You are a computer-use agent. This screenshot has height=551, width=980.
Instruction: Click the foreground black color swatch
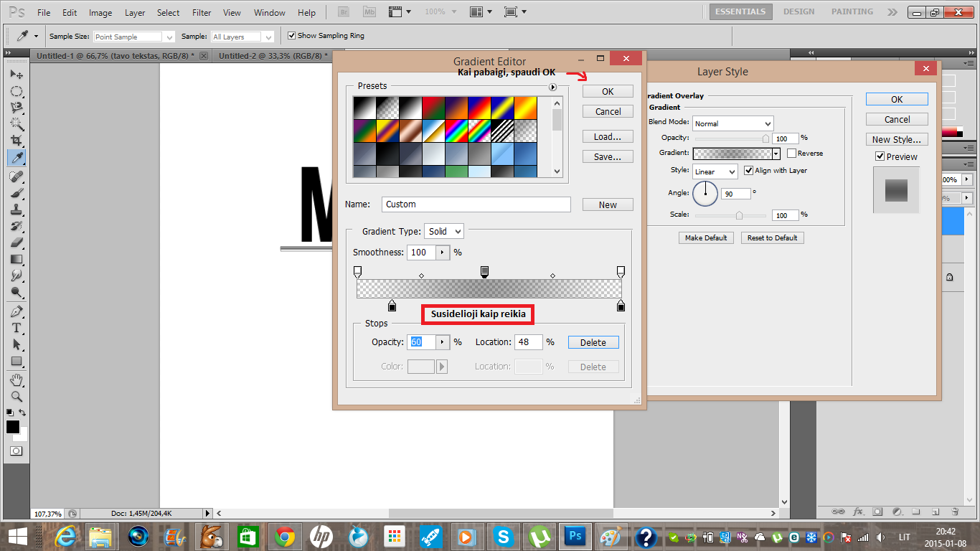click(12, 427)
